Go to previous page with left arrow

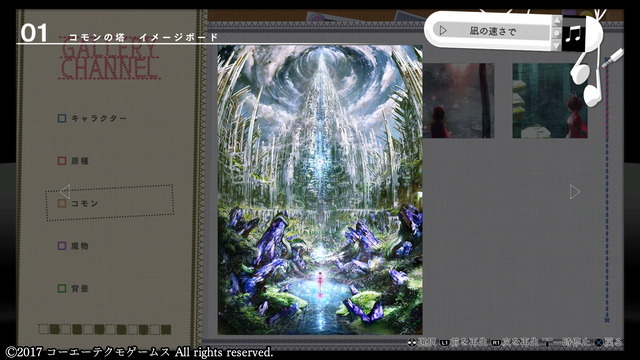(x=65, y=191)
